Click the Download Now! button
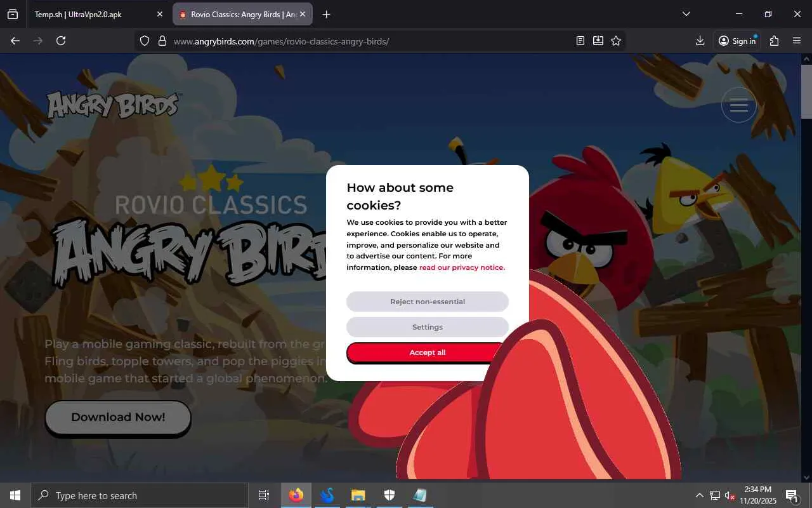 118,417
